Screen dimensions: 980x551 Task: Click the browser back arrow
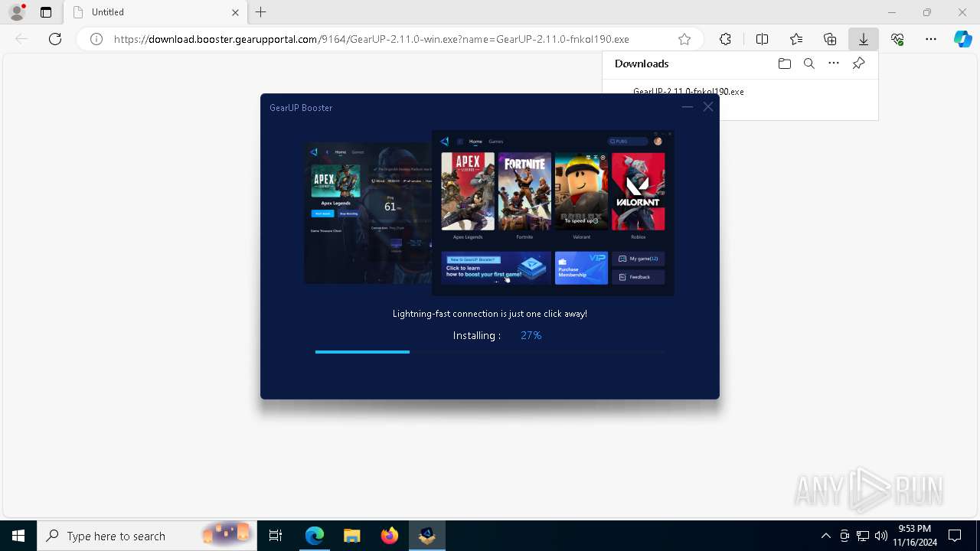coord(21,39)
